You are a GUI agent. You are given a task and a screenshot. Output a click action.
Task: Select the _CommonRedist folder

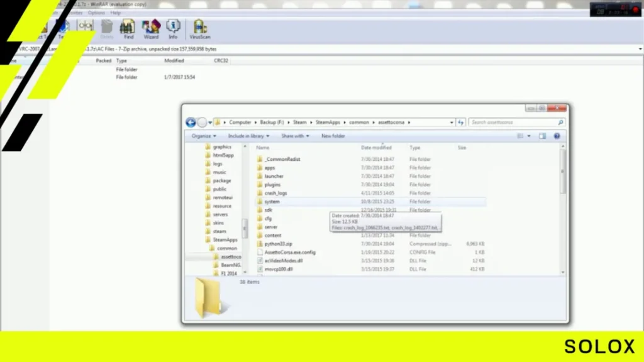click(x=282, y=159)
